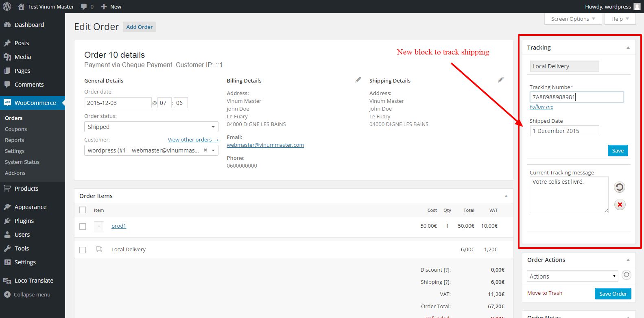Click the Follow me tracking link
644x318 pixels.
(x=541, y=107)
